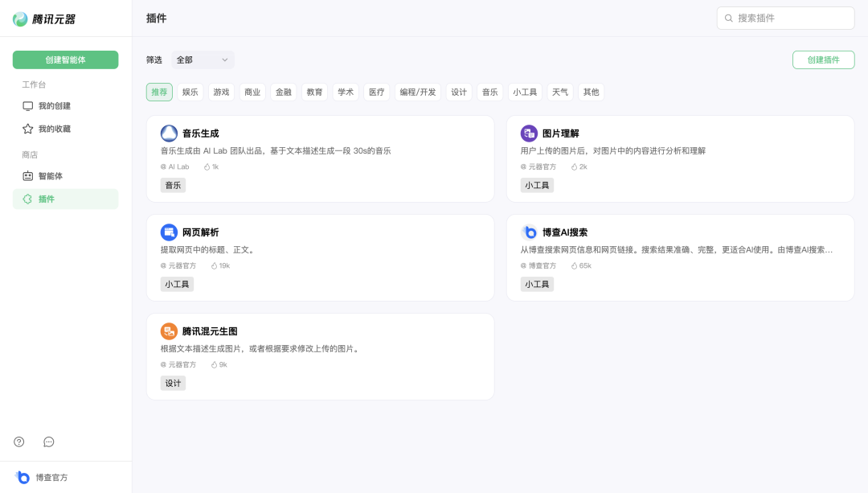This screenshot has height=493, width=868.
Task: Click the 我的创建 monitor icon
Action: (27, 106)
